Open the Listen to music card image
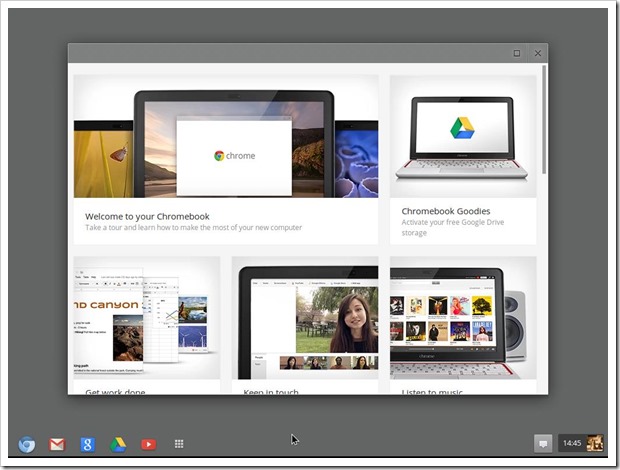620x470 pixels. (463, 318)
